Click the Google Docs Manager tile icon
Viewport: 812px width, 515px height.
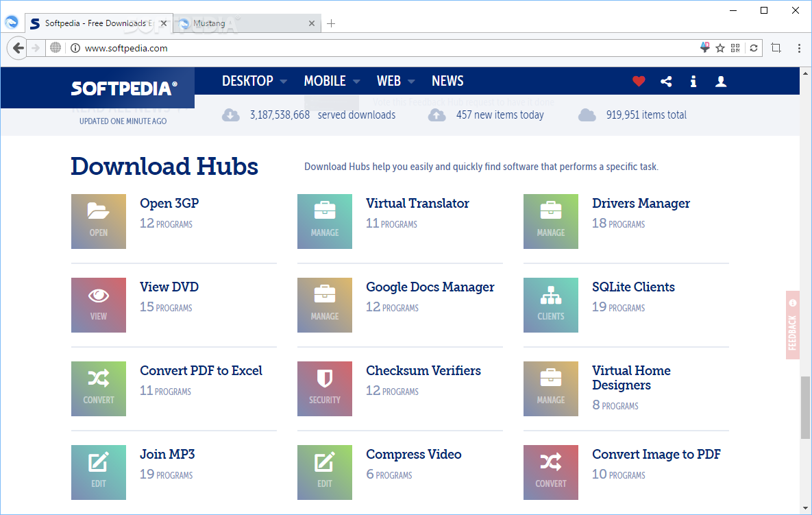325,304
